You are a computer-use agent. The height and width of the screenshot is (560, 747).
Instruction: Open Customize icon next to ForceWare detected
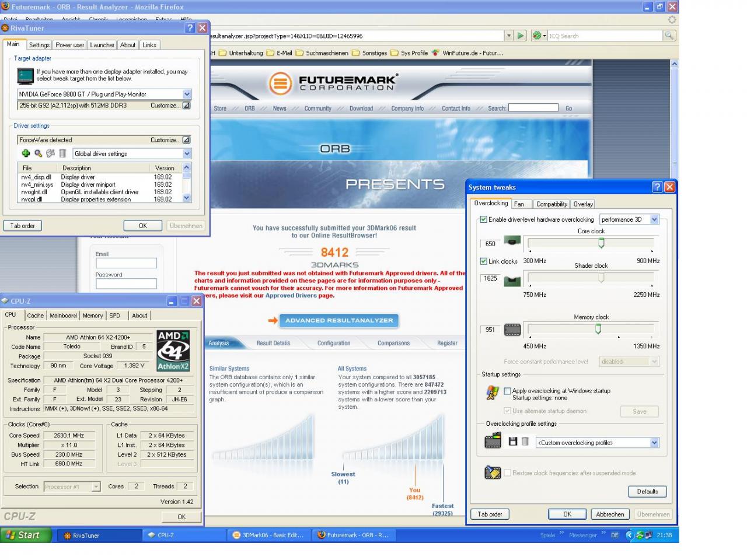186,140
